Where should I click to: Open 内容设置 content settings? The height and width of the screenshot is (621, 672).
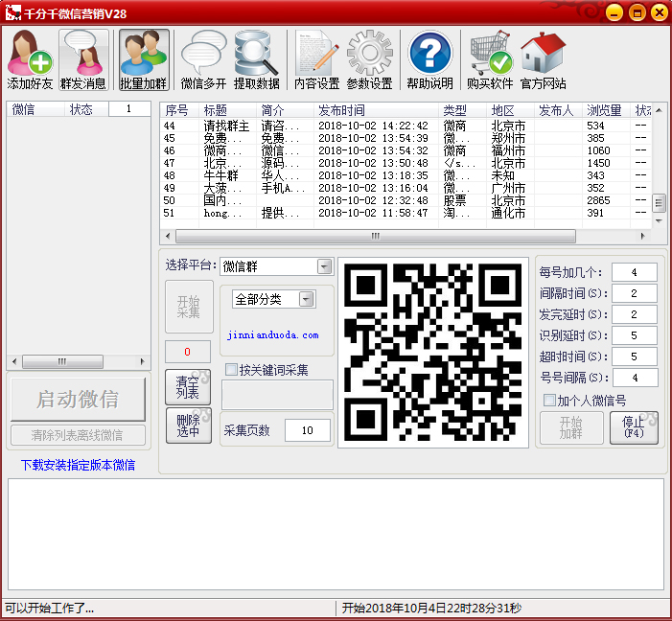tap(316, 60)
